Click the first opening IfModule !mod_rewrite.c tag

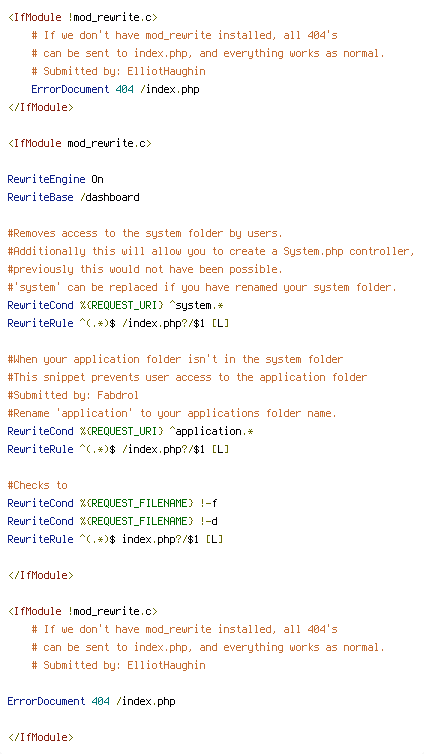click(83, 17)
